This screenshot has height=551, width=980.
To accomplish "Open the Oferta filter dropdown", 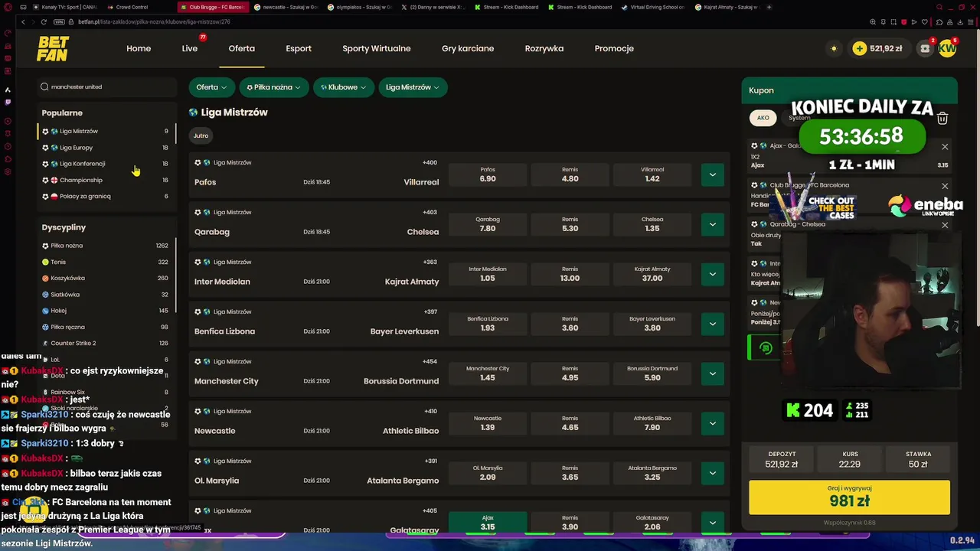I will coord(211,87).
